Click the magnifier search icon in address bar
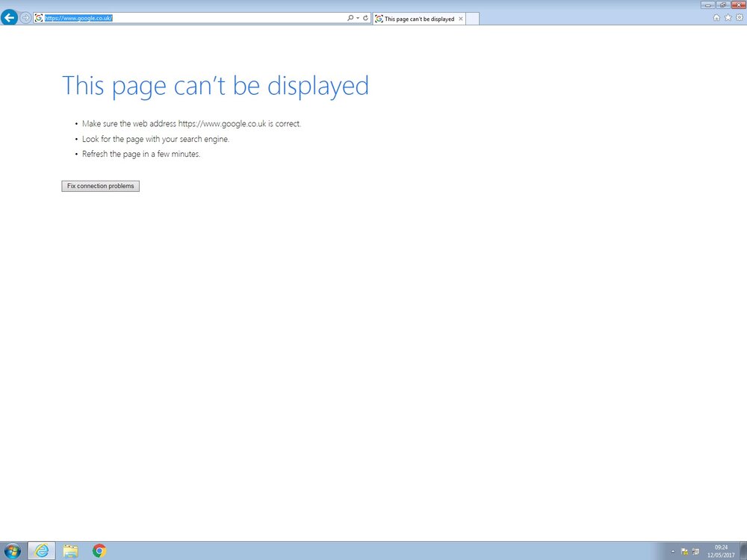The width and height of the screenshot is (747, 560). 350,18
